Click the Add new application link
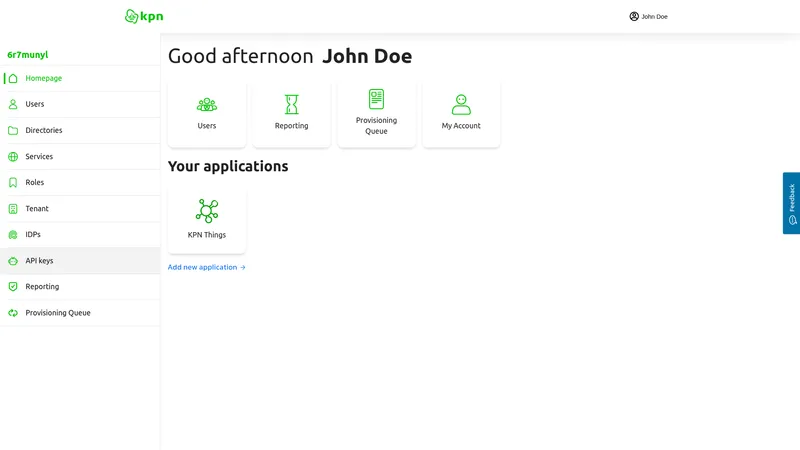This screenshot has width=800, height=450. tap(207, 267)
